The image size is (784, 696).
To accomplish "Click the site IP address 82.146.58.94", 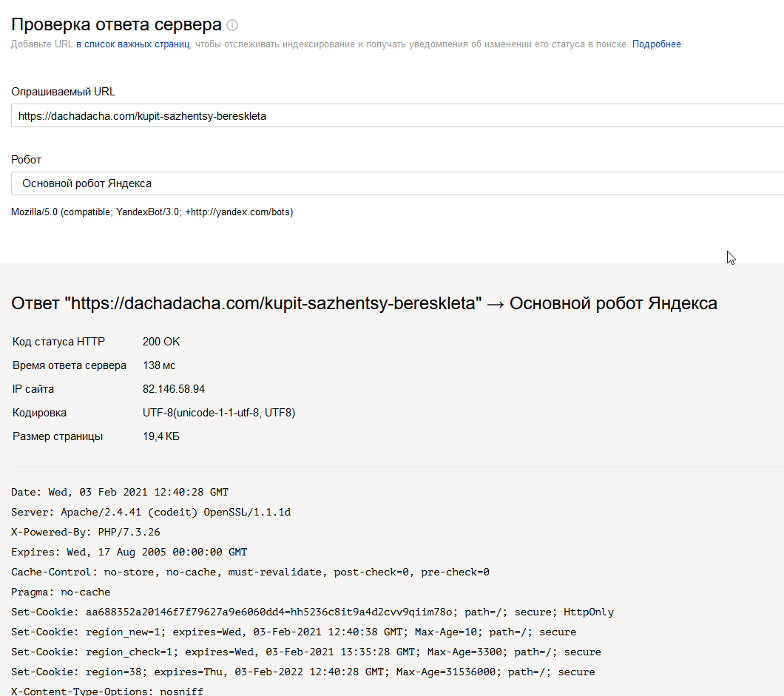I will pyautogui.click(x=174, y=389).
